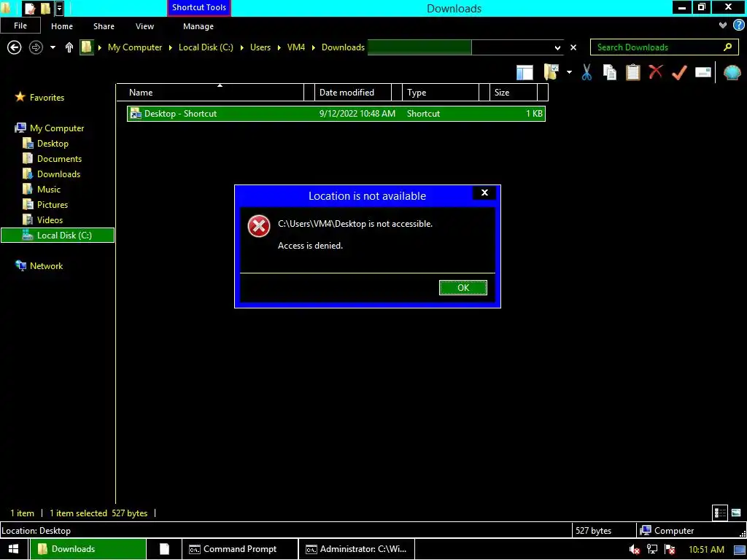Sort by the Date modified column header

(x=352, y=93)
